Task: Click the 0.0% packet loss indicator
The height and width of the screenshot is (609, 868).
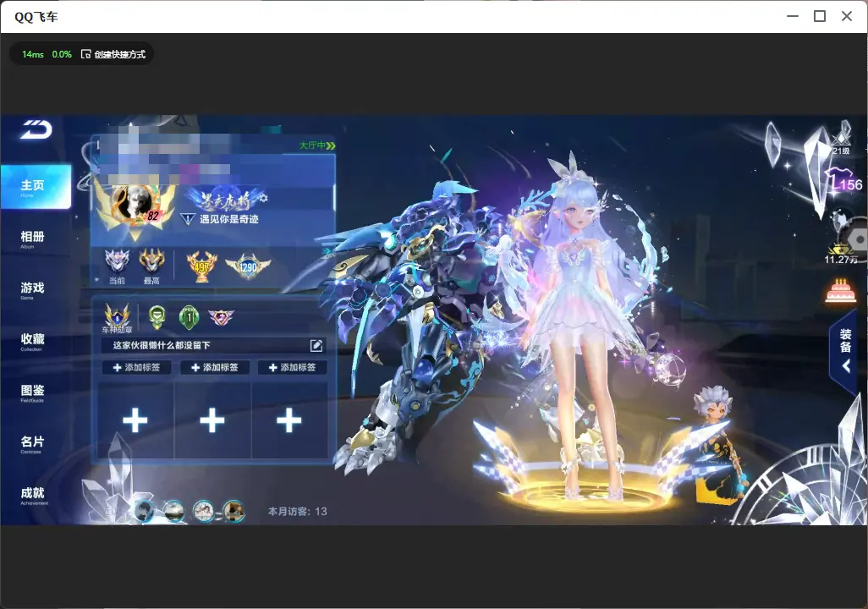Action: click(x=62, y=54)
